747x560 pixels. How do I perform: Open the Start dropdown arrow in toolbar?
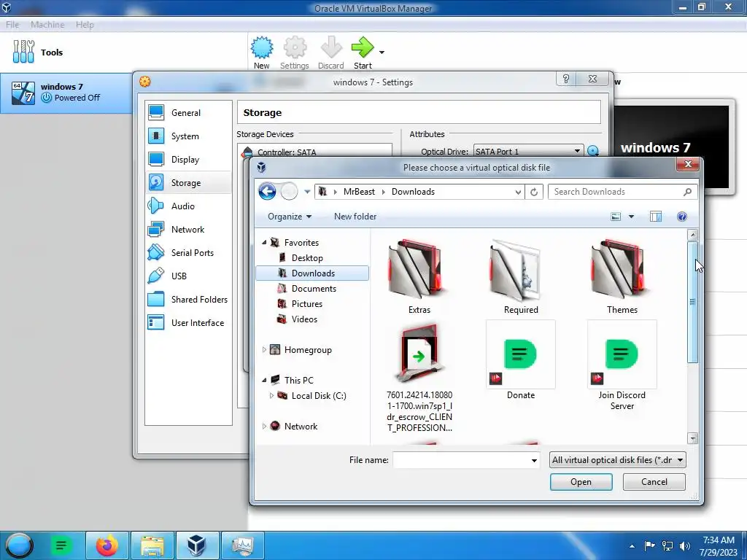(382, 52)
